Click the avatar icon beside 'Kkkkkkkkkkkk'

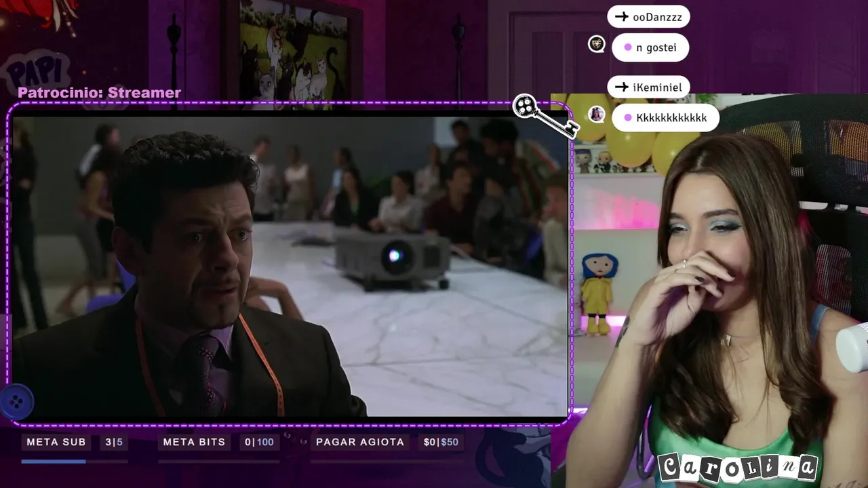point(597,114)
